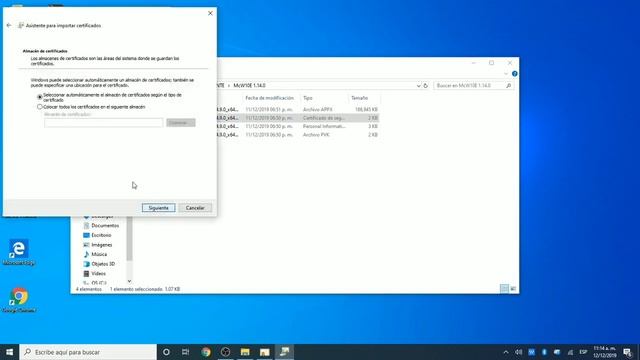Click the sidebar scroll-down arrow
This screenshot has height=360, width=640.
pyautogui.click(x=129, y=281)
